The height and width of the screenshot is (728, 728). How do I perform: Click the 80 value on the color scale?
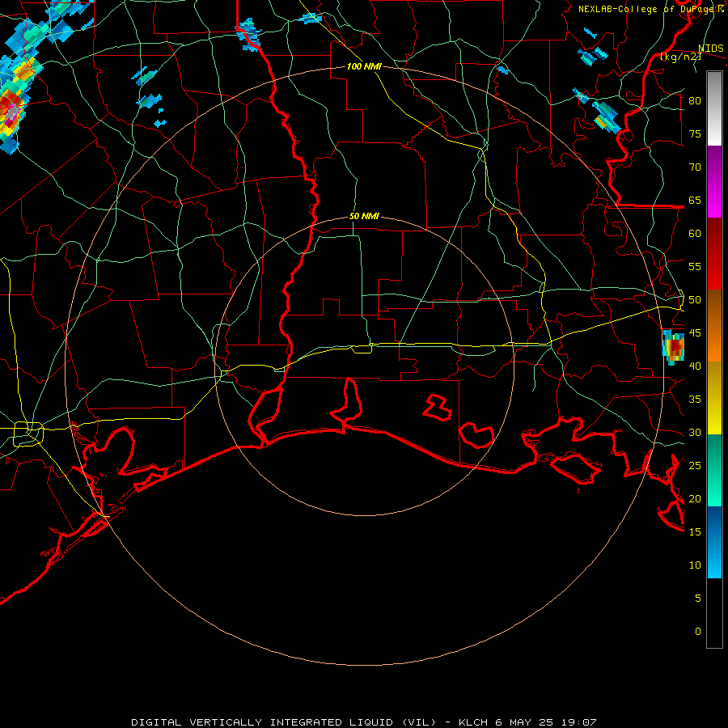(695, 101)
